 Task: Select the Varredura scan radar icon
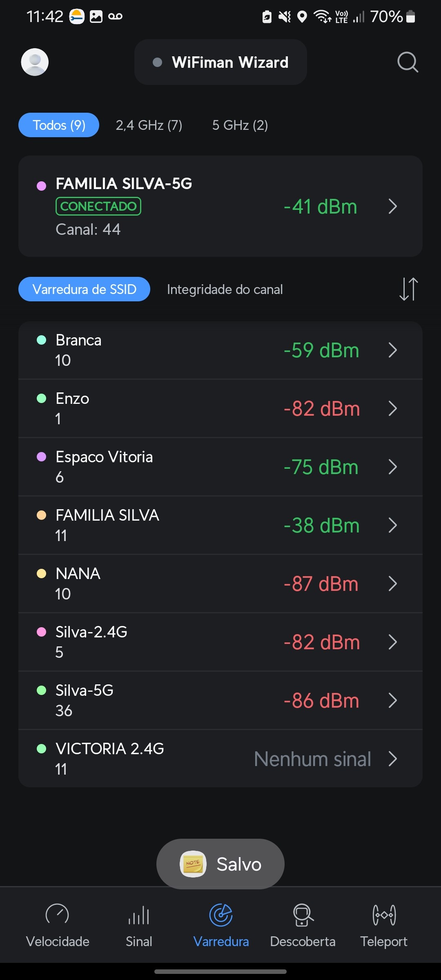(x=221, y=915)
